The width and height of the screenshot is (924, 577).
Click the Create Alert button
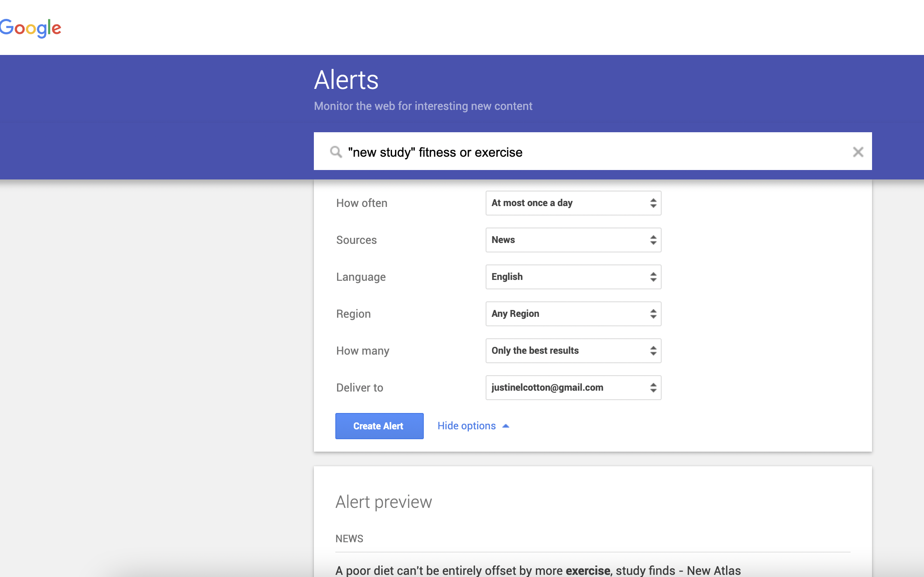(x=379, y=426)
